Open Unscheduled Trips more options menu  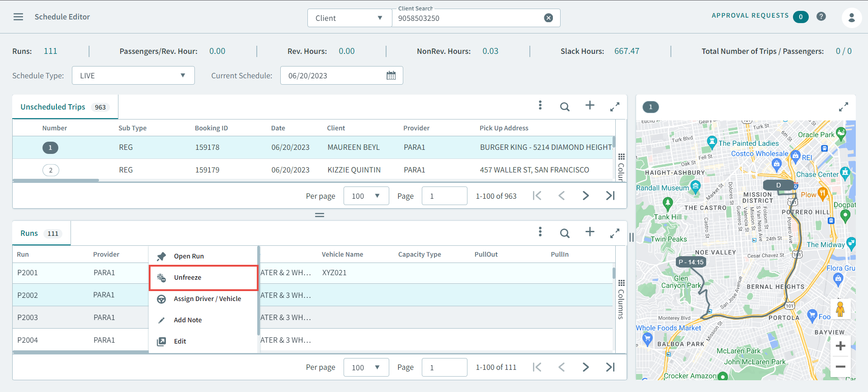click(x=540, y=105)
